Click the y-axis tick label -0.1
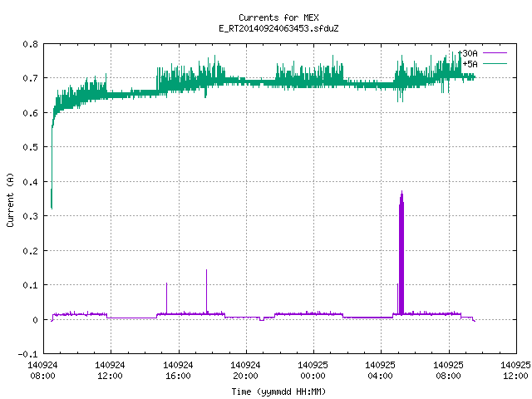 [27, 354]
